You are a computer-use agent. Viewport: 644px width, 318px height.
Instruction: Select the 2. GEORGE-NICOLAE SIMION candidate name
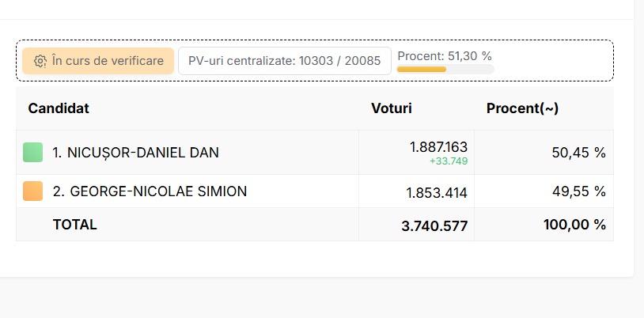click(150, 191)
